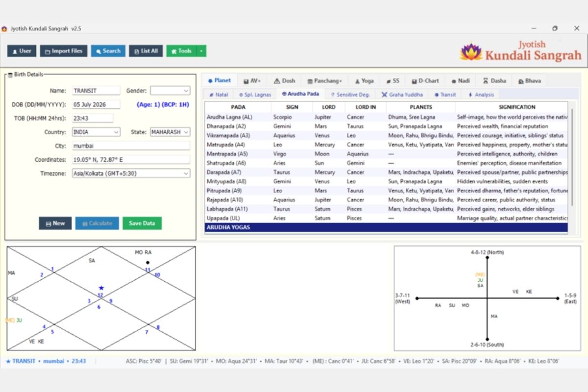The image size is (588, 392).
Task: Open the Gender dropdown
Action: point(170,91)
